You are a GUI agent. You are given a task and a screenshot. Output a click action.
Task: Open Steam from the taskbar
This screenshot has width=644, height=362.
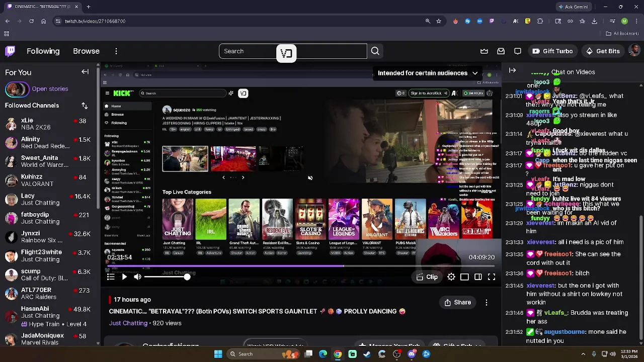(367, 354)
